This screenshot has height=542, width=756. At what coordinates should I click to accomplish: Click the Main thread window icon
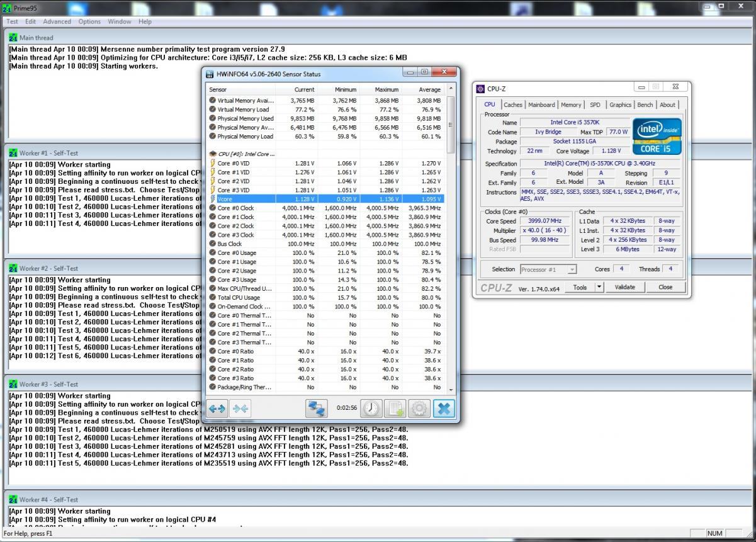click(x=13, y=38)
